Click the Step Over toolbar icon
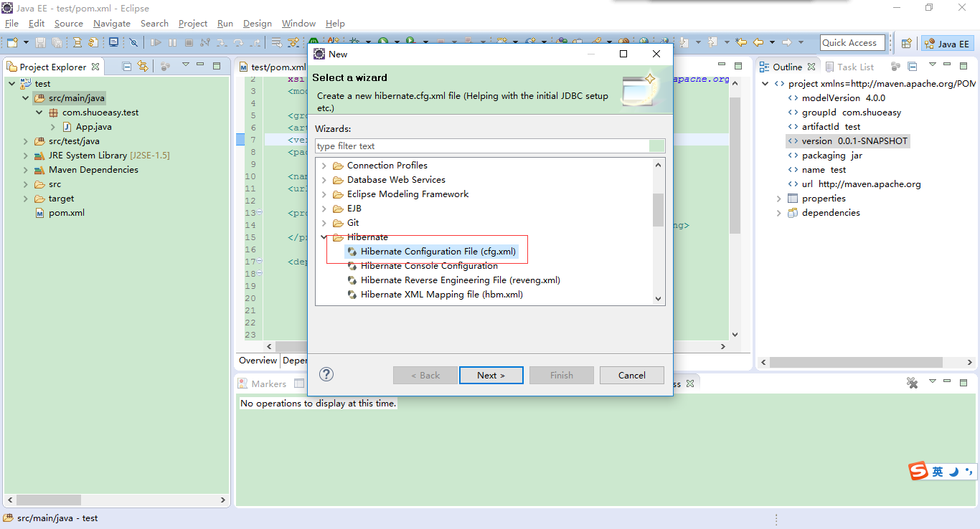 pyautogui.click(x=238, y=43)
